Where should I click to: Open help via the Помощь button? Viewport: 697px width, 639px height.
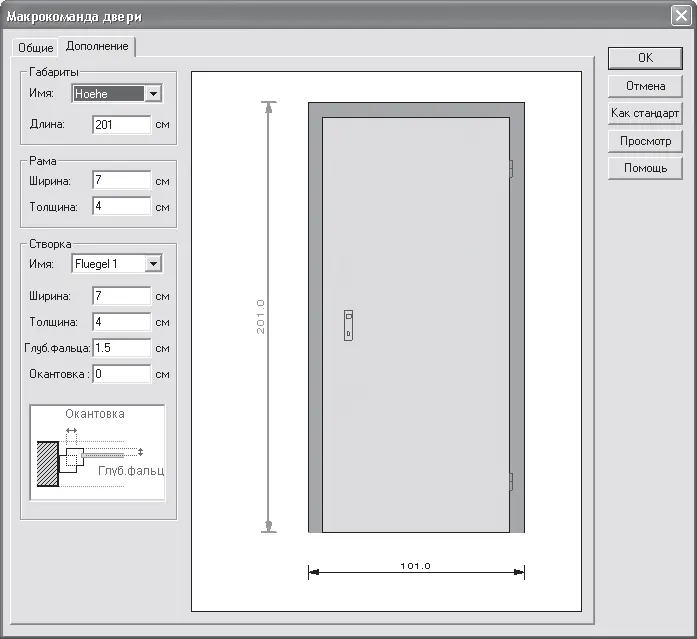(x=645, y=168)
